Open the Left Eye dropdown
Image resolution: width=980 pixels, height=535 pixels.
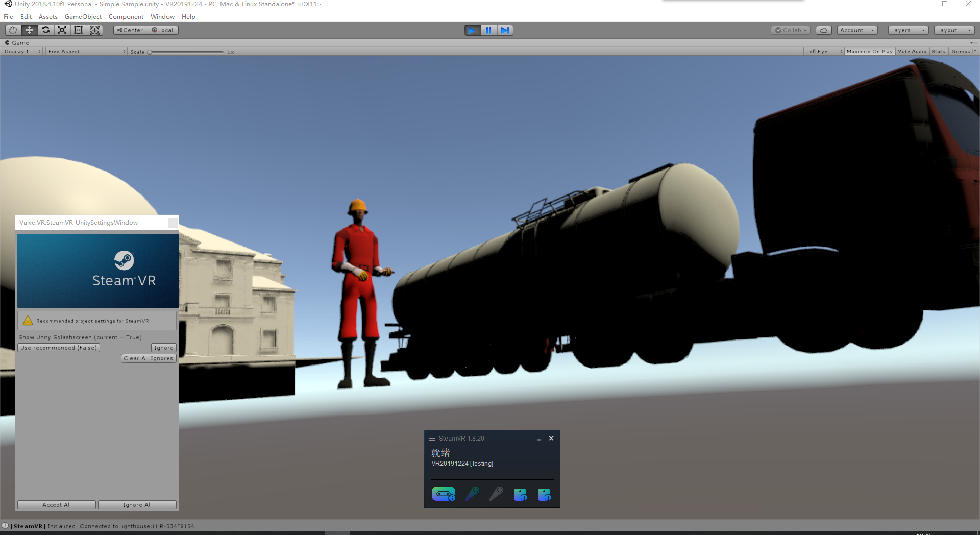click(x=824, y=52)
